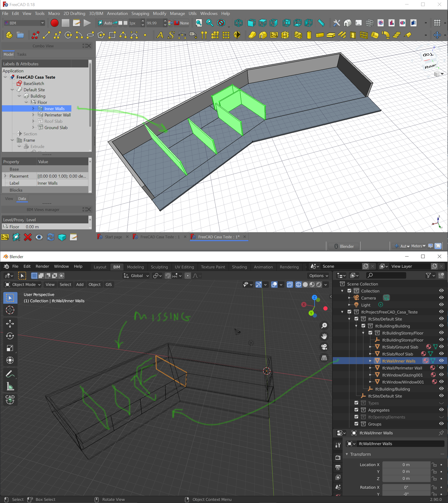The width and height of the screenshot is (448, 503).
Task: Click Add in Blender viewport header
Action: pos(80,285)
